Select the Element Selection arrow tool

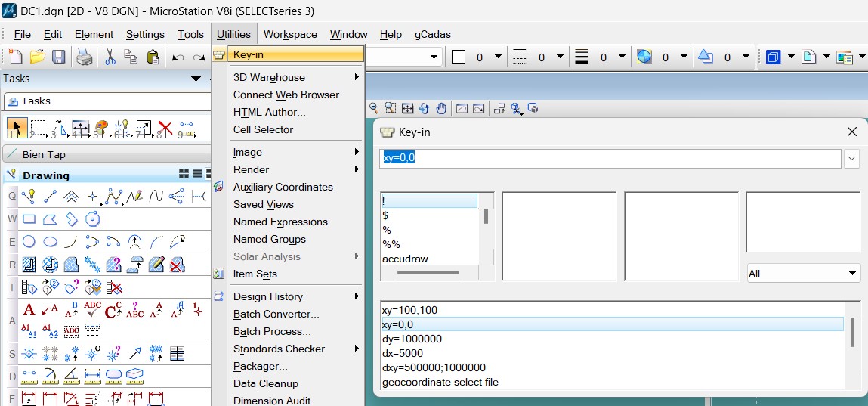point(17,129)
